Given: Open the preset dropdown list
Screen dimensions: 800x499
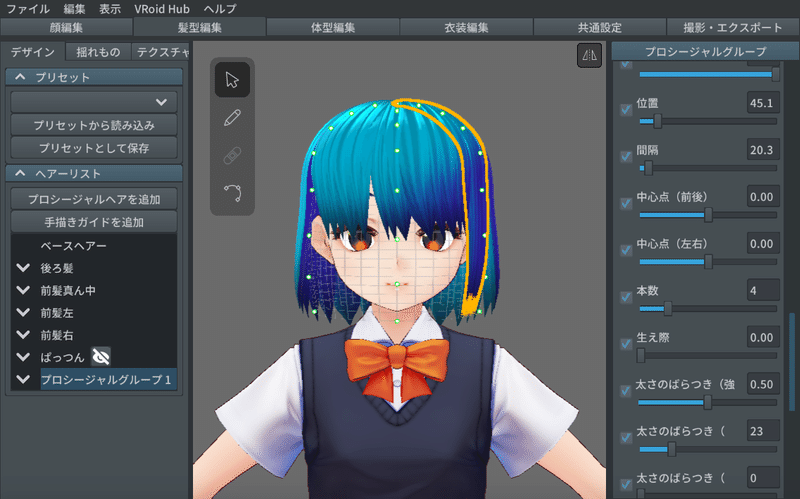Looking at the screenshot, I should pos(94,102).
